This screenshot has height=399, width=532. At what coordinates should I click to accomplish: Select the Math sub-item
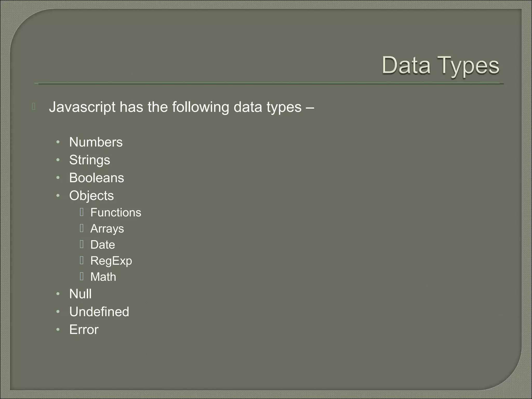pyautogui.click(x=103, y=277)
